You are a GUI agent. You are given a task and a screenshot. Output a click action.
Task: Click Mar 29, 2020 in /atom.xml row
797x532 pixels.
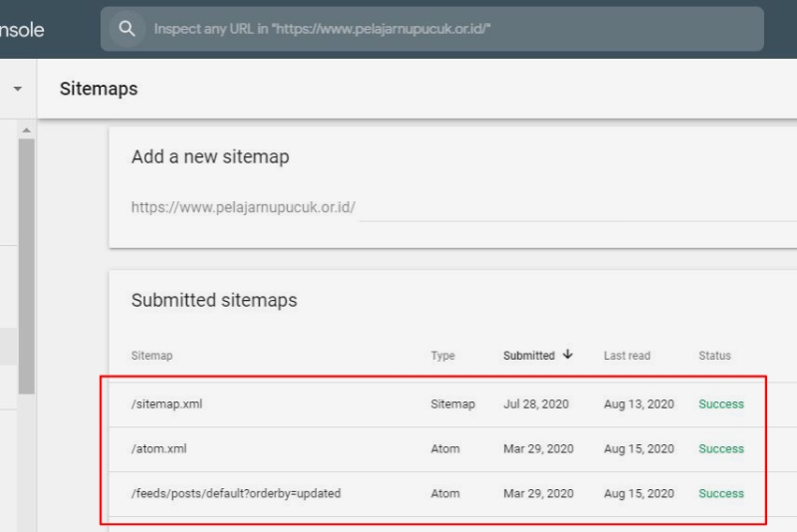(x=538, y=449)
